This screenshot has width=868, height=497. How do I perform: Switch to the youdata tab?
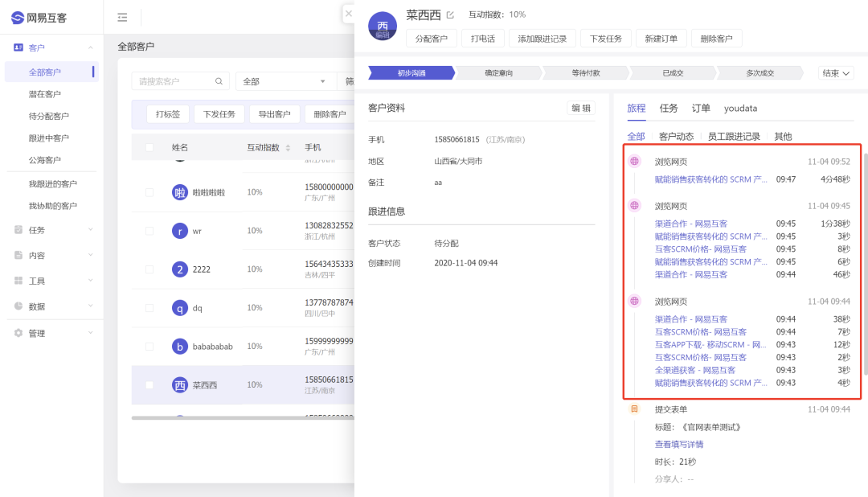(740, 108)
